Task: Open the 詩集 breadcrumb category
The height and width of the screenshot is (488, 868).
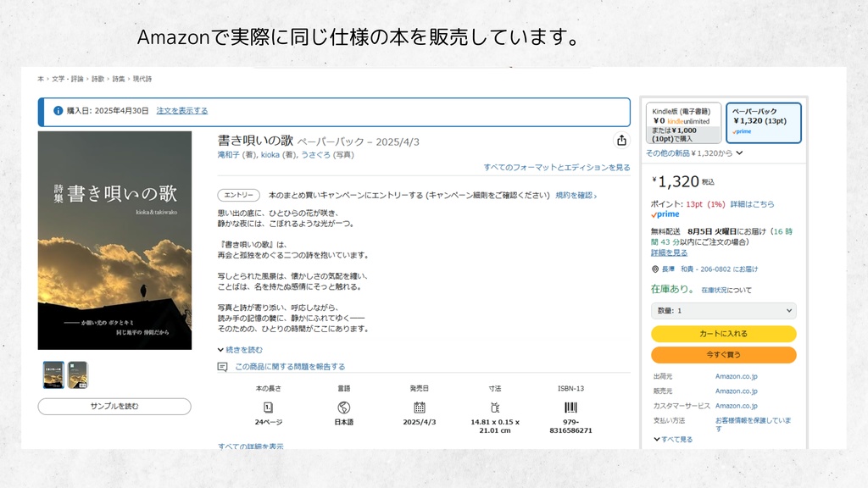Action: tap(120, 80)
